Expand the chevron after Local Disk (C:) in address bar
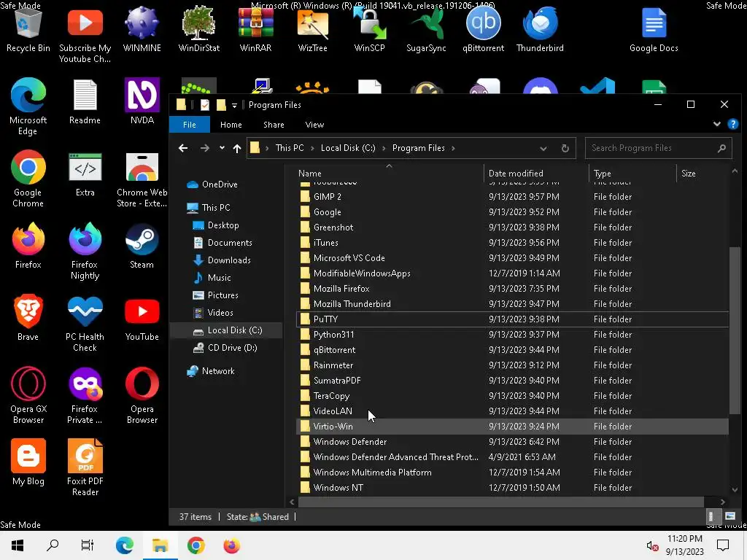This screenshot has width=747, height=560. click(384, 148)
